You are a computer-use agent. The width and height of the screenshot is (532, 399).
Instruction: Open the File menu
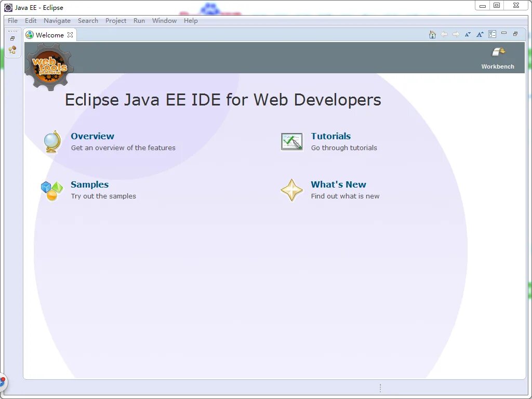click(x=12, y=21)
